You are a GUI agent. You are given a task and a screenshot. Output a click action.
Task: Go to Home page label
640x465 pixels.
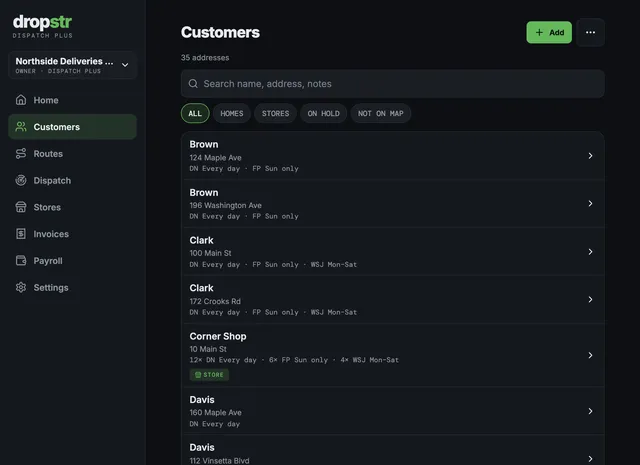click(46, 100)
